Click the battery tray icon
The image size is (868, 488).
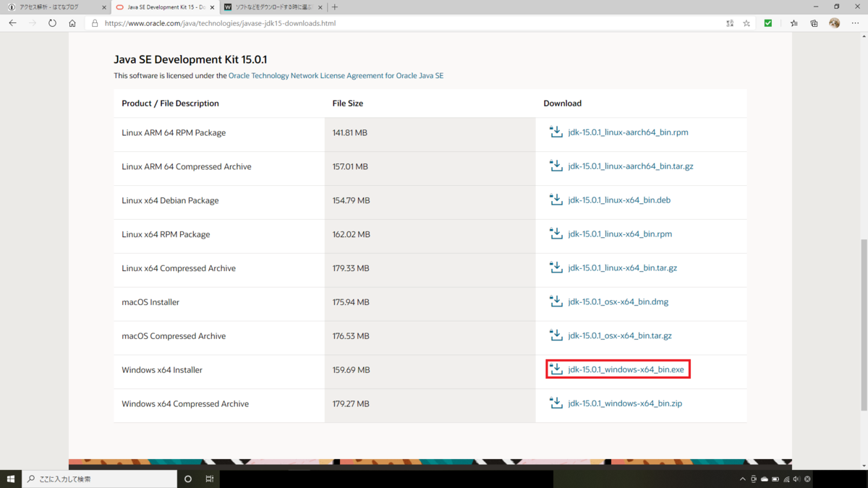tap(775, 479)
